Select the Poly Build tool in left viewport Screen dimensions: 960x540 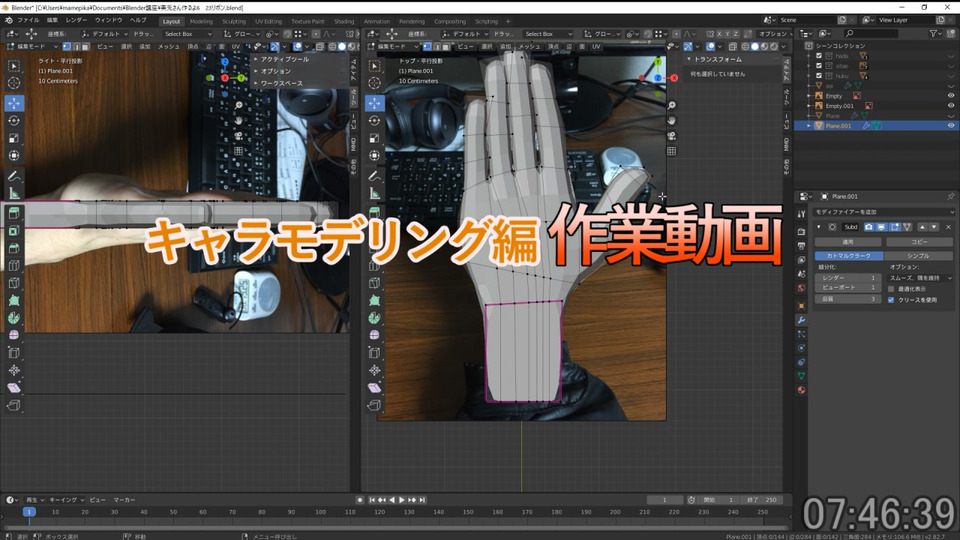pos(14,301)
